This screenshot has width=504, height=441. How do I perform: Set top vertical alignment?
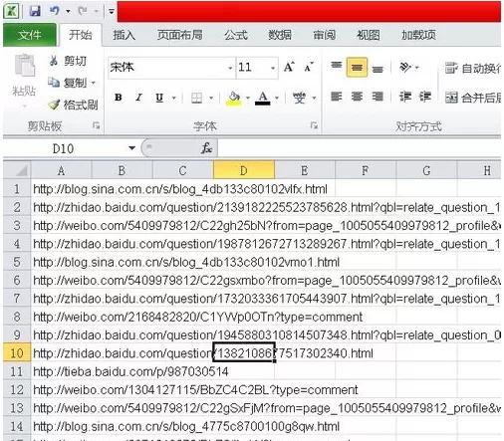point(337,67)
